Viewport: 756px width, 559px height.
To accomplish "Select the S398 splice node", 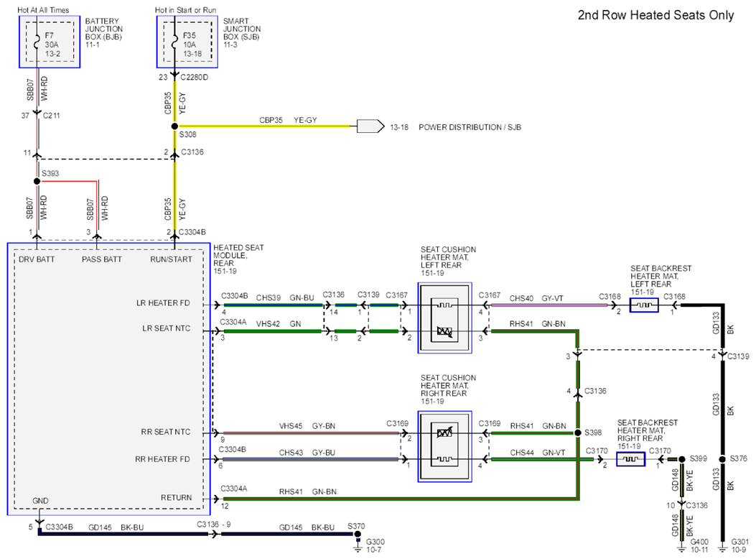I will (578, 433).
